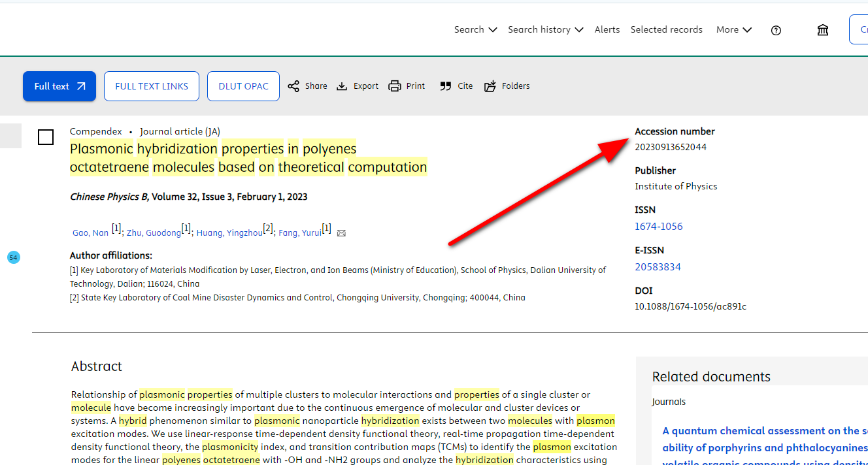Click the author email envelope icon

click(341, 233)
